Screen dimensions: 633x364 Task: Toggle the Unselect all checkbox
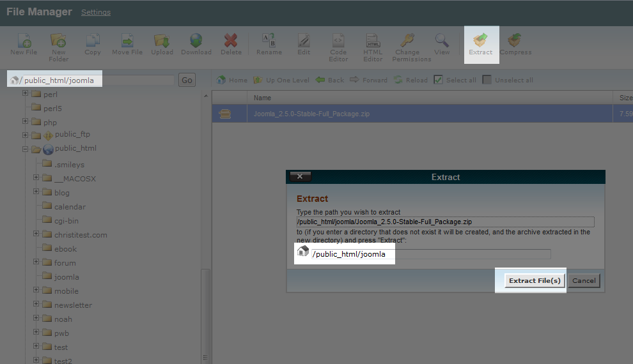[x=487, y=80]
